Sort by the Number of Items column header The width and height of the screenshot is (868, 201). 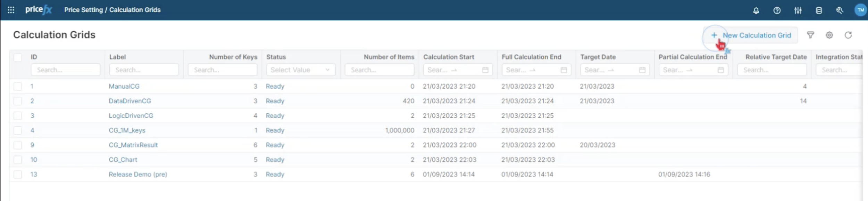[389, 57]
